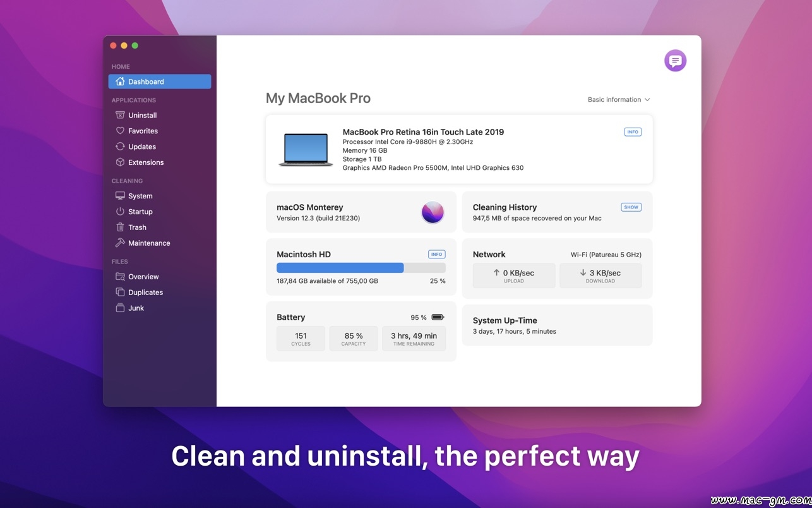This screenshot has width=812, height=508.
Task: Click the System monitor icon
Action: point(120,196)
